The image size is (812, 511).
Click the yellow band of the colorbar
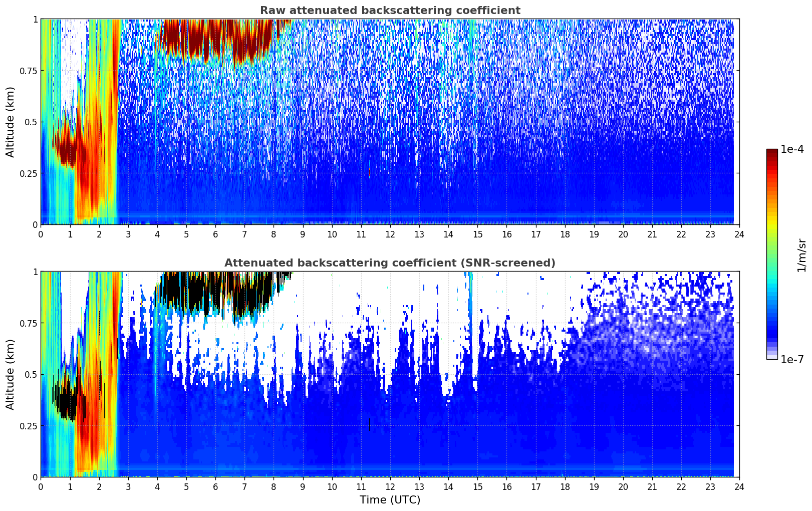click(772, 223)
